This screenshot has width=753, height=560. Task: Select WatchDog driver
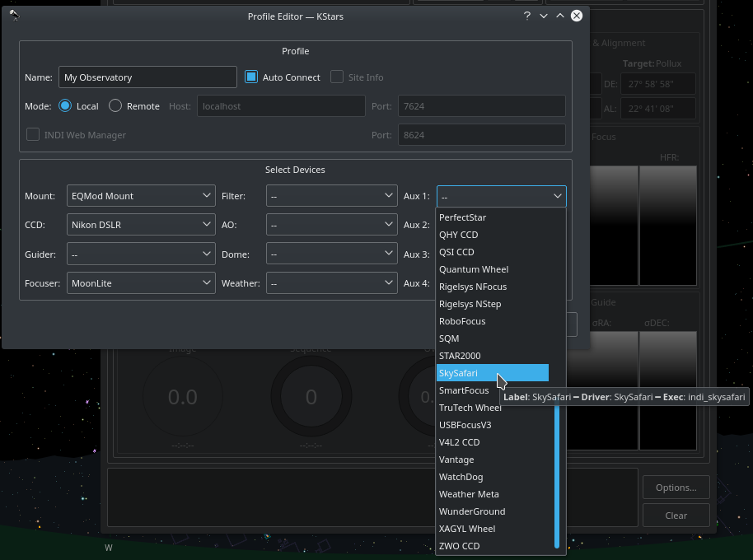[x=492, y=477]
